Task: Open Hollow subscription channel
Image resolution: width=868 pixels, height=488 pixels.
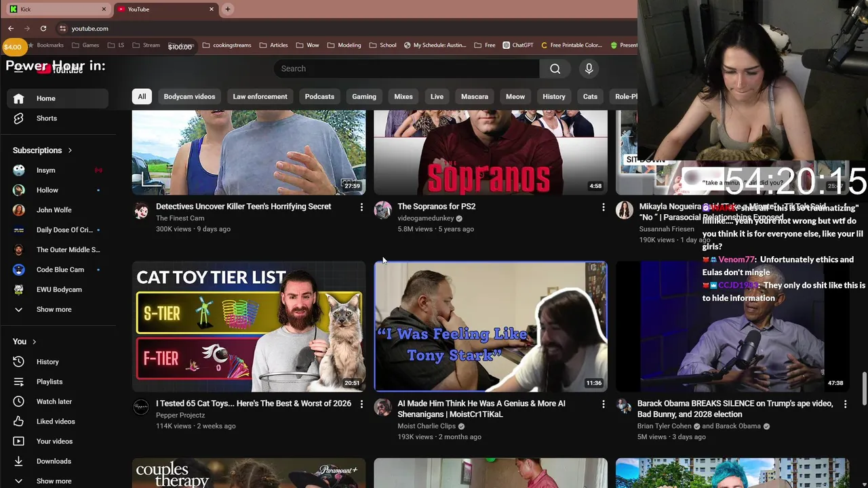Action: click(x=58, y=190)
